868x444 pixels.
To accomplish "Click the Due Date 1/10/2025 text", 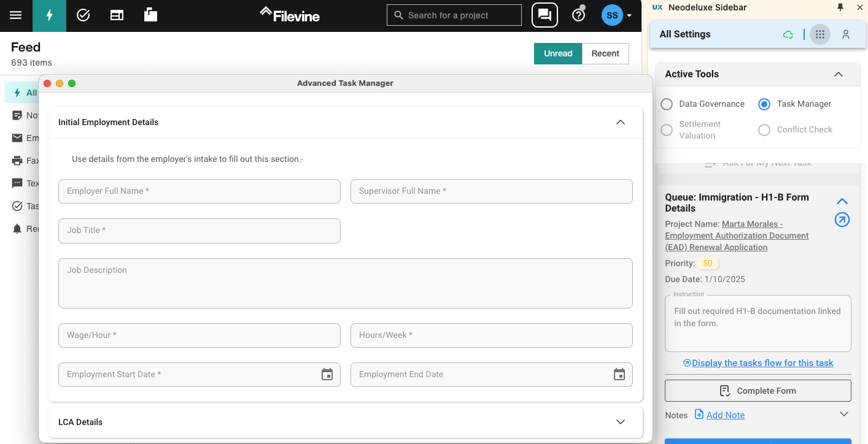I will coord(705,279).
